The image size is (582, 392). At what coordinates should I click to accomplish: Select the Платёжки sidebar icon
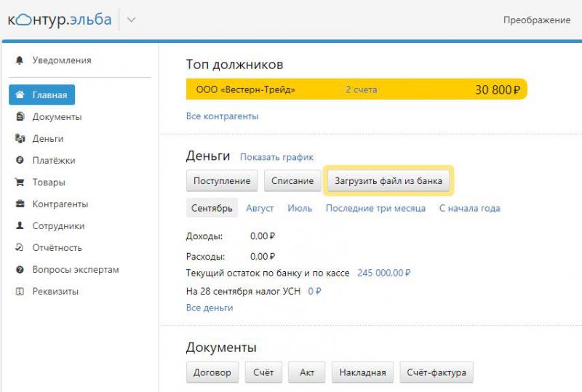20,161
